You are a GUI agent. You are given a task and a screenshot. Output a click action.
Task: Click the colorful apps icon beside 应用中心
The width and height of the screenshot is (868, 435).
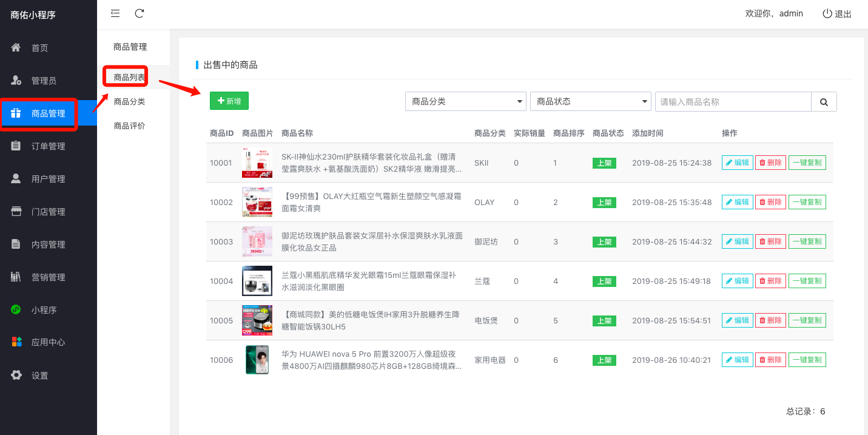click(x=16, y=342)
